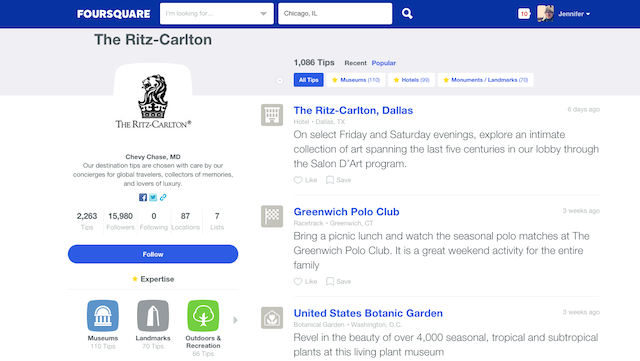Switch to Popular tips sorting
This screenshot has height=361, width=640.
click(x=384, y=63)
